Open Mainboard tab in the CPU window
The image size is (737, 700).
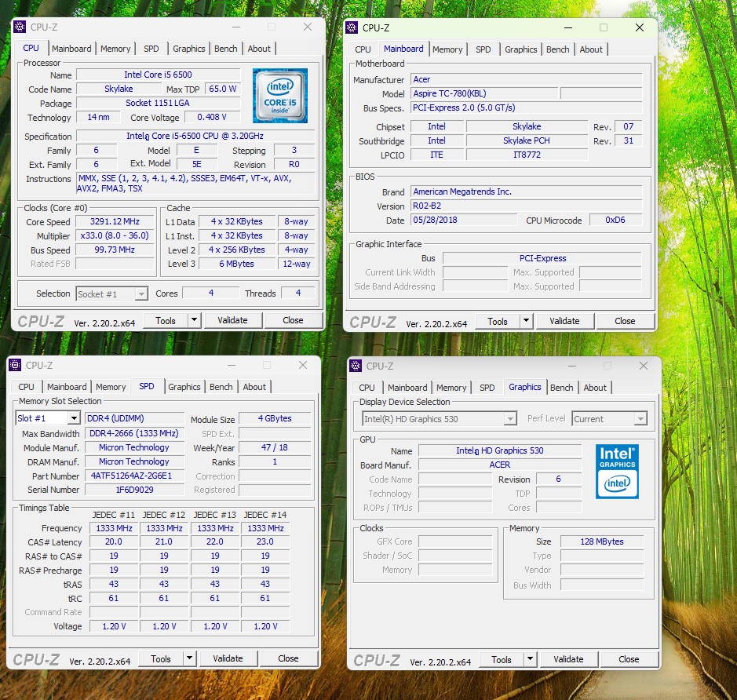point(71,49)
